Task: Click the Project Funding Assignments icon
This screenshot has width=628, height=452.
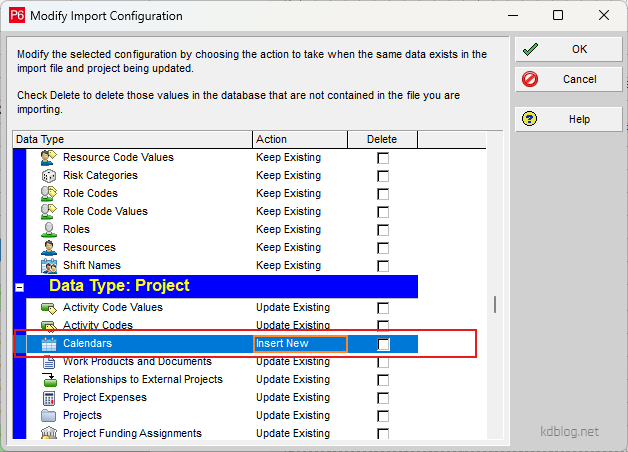Action: coord(48,434)
